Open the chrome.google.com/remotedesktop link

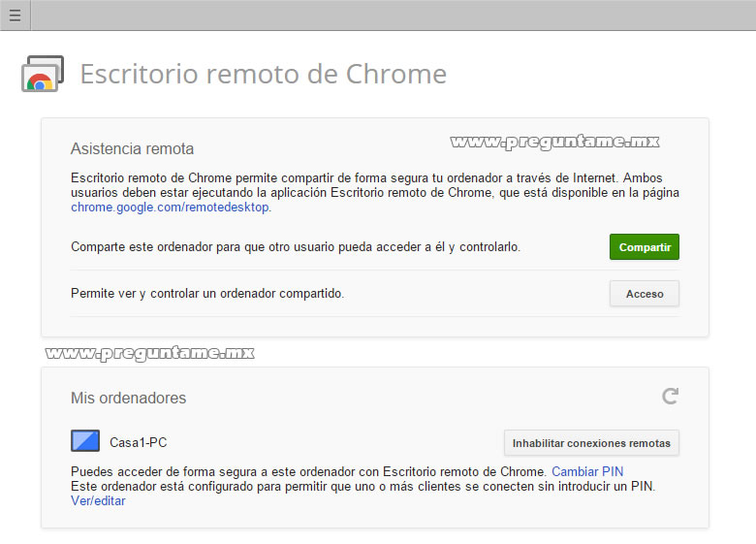tap(171, 208)
